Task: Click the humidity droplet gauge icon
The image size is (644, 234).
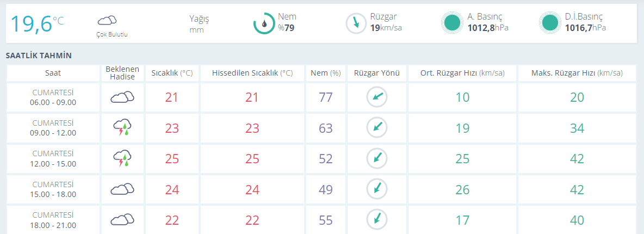Action: 264,23
